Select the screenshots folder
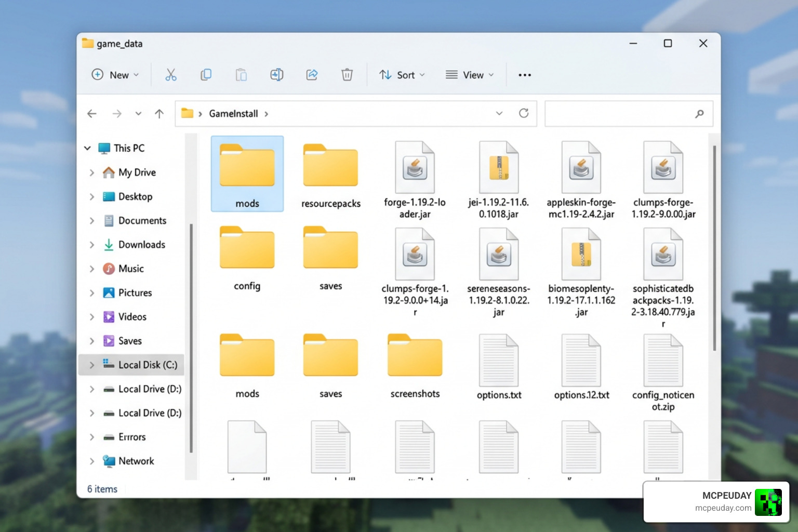 tap(415, 366)
